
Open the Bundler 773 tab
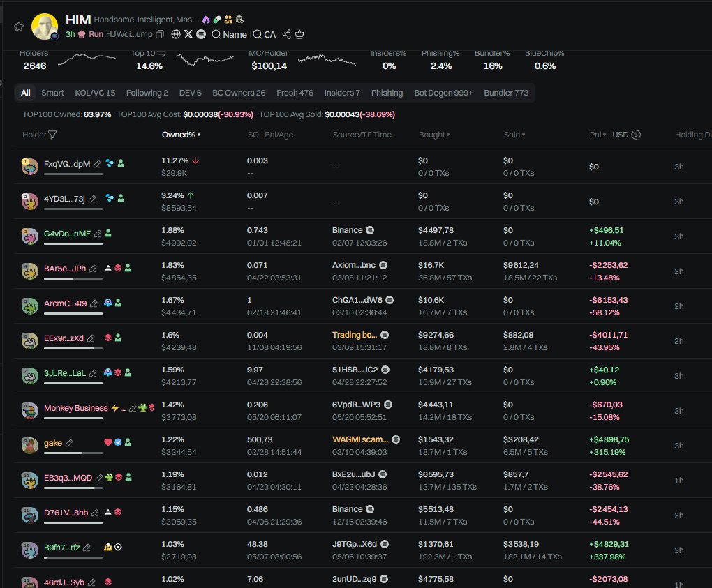[506, 93]
